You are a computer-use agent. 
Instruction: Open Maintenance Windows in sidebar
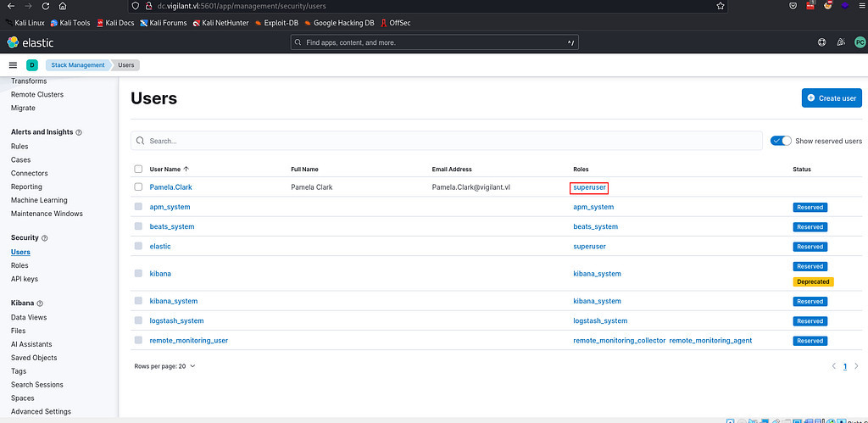tap(47, 213)
